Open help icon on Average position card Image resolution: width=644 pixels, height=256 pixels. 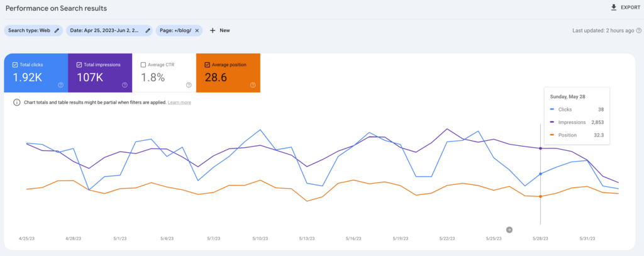point(253,85)
